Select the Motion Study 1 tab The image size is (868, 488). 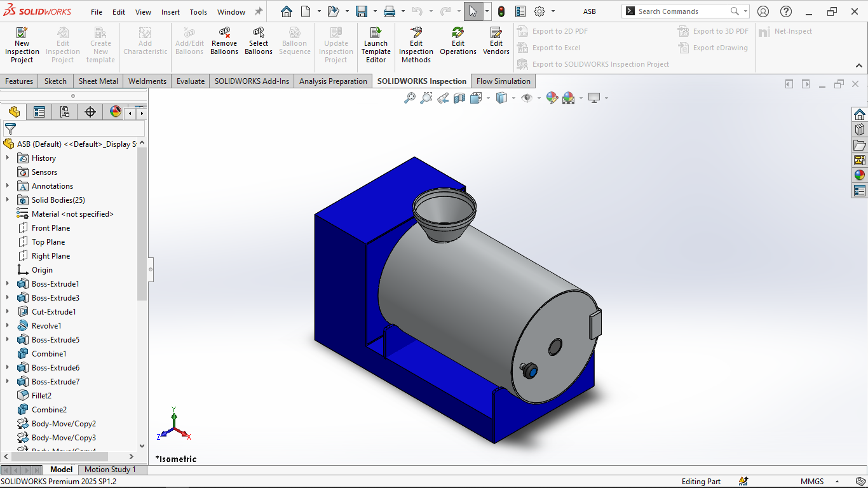[x=110, y=470]
